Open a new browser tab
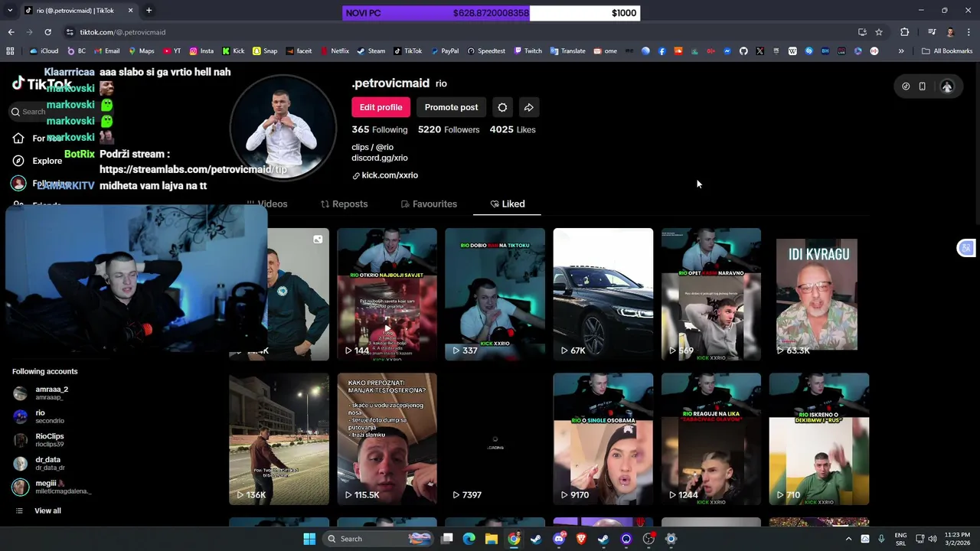Screen dimensions: 980x551 point(149,11)
